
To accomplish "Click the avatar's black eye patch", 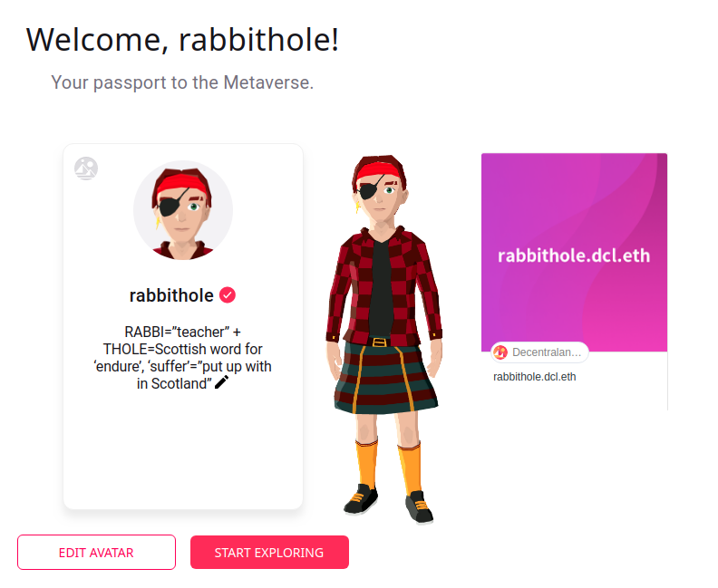I will point(369,192).
